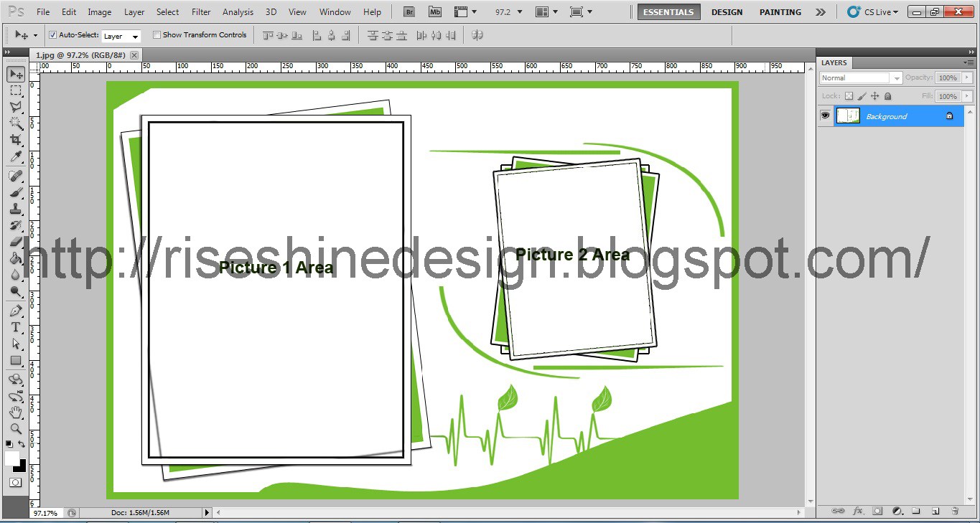Open Adobe Bridge from the application bar
This screenshot has width=980, height=523.
click(408, 11)
